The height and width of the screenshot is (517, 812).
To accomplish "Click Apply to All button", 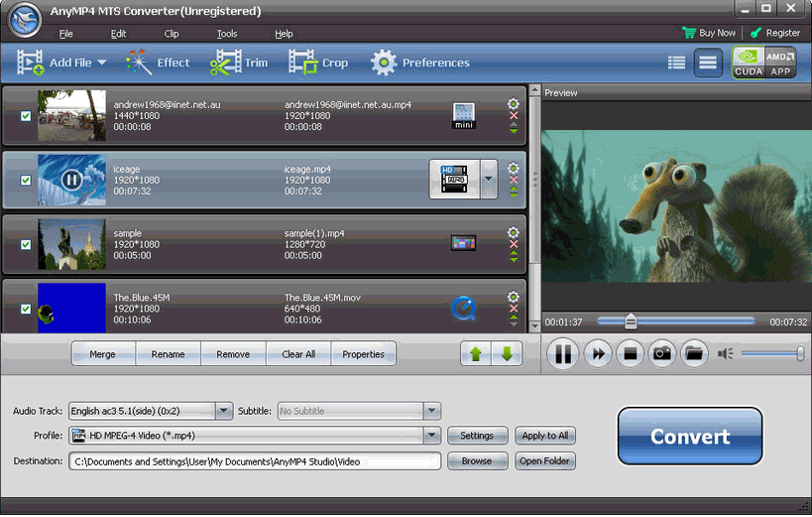I will tap(544, 436).
